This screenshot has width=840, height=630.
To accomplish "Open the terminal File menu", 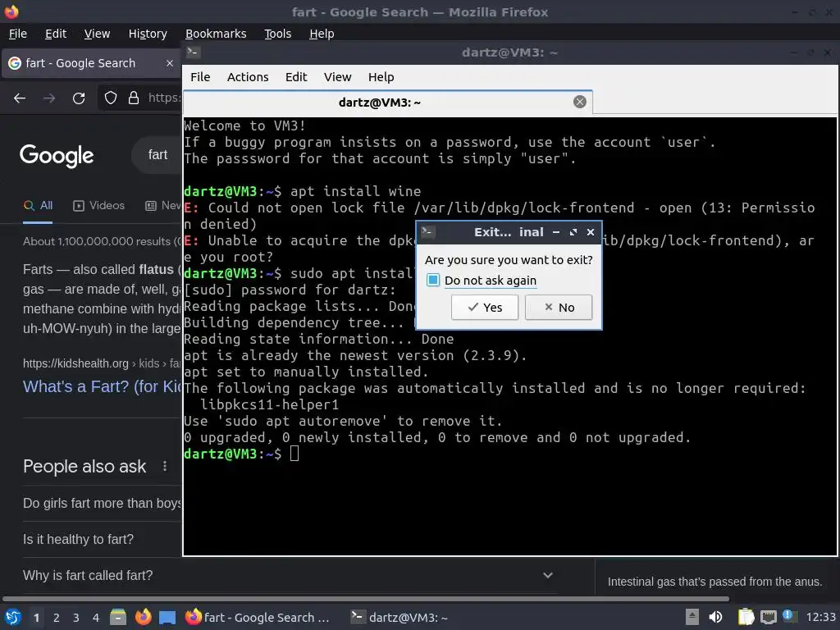I will click(200, 77).
